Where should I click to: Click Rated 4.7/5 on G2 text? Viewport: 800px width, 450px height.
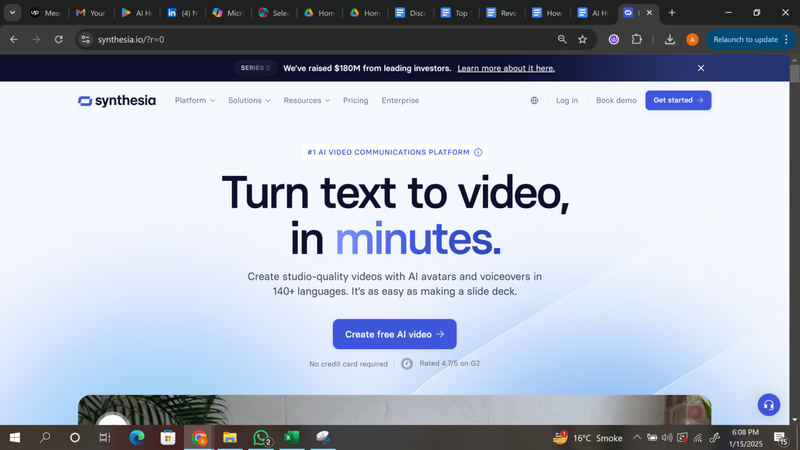click(x=449, y=364)
